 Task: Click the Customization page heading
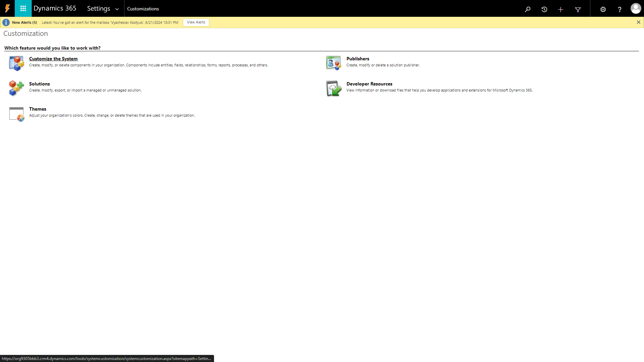[x=25, y=34]
